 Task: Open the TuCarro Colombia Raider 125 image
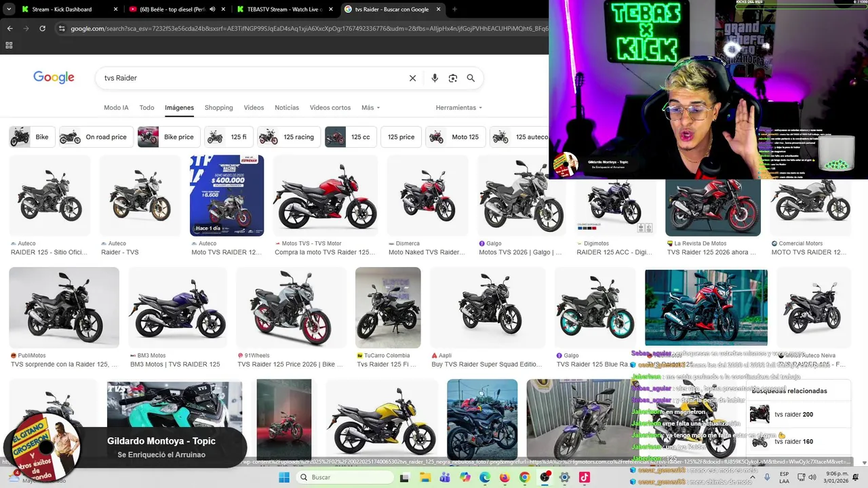(388, 308)
